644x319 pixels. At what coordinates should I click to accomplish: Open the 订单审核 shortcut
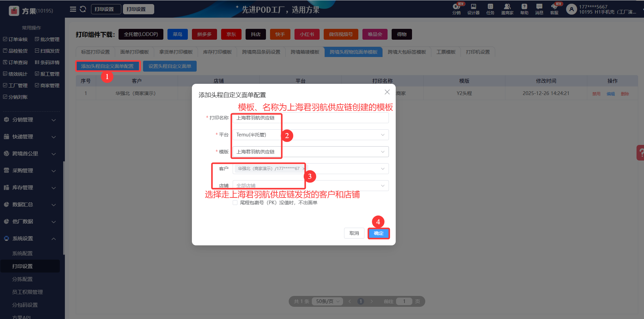click(16, 39)
